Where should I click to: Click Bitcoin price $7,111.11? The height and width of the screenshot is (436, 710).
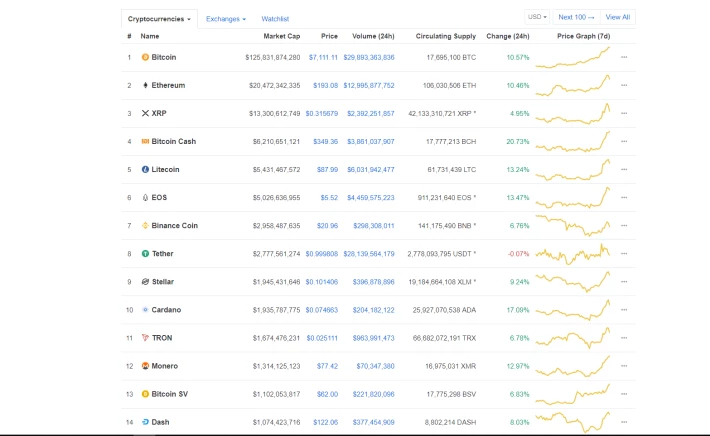coord(323,57)
